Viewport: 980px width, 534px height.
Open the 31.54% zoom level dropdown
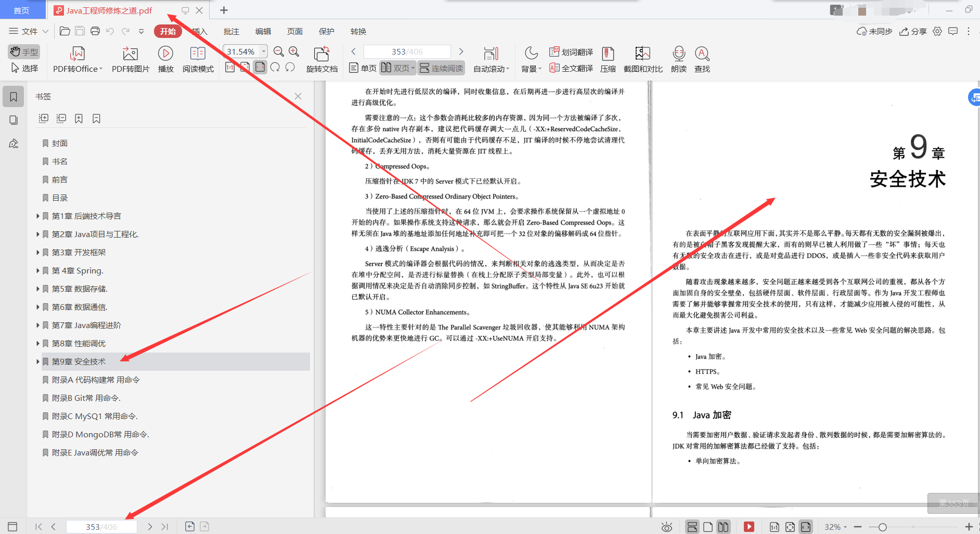pyautogui.click(x=264, y=51)
